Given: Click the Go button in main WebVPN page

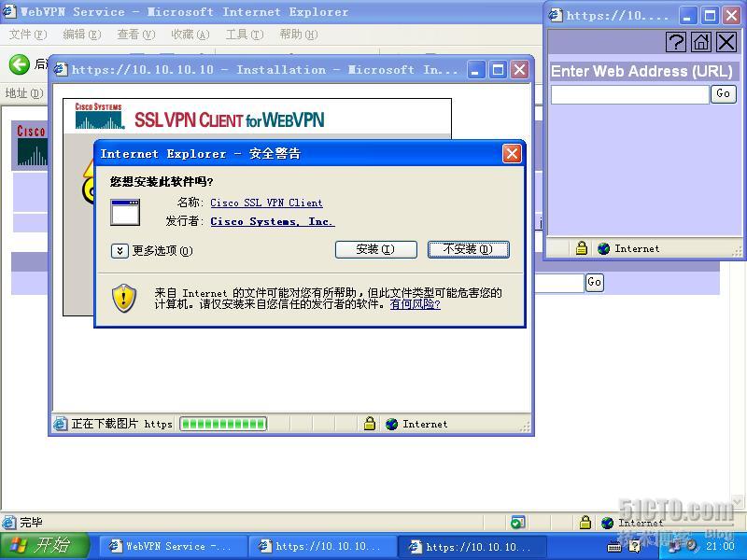Looking at the screenshot, I should (x=594, y=283).
